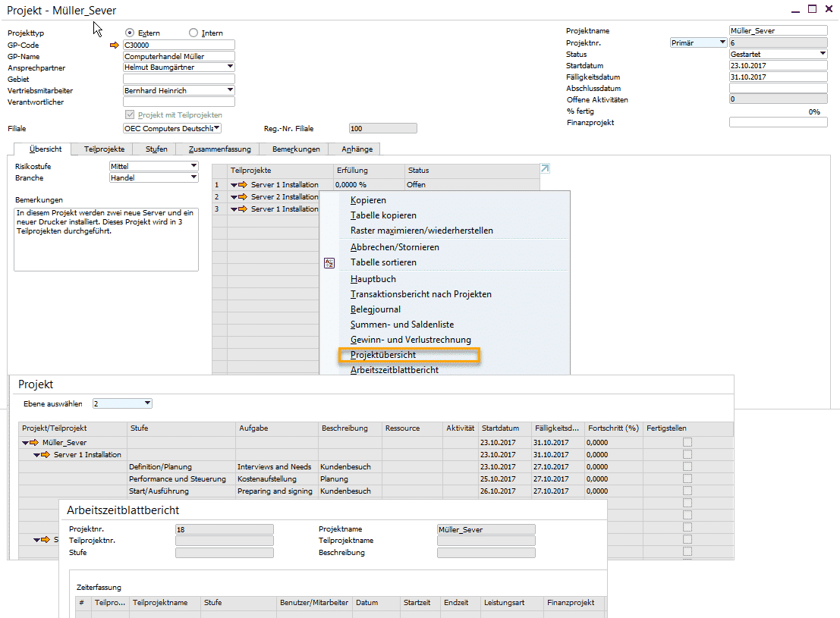Open Filiale dropdown OEC Computers
Viewport: 840px width, 618px height.
pyautogui.click(x=217, y=128)
